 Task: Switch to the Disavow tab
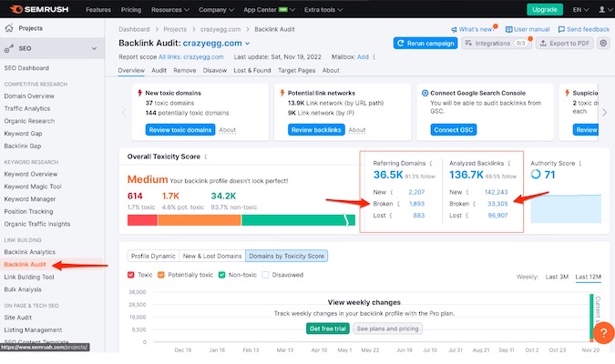click(215, 71)
